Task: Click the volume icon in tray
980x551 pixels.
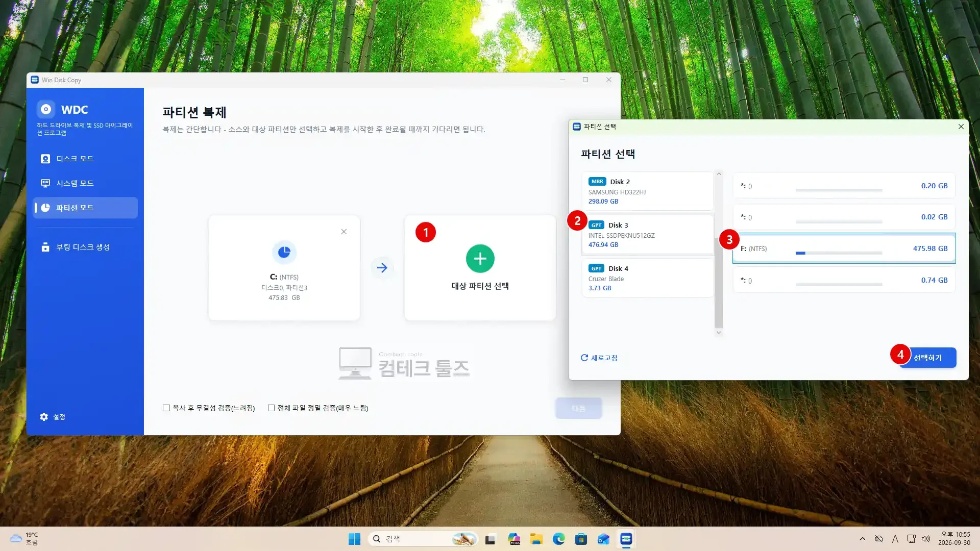Action: point(926,539)
